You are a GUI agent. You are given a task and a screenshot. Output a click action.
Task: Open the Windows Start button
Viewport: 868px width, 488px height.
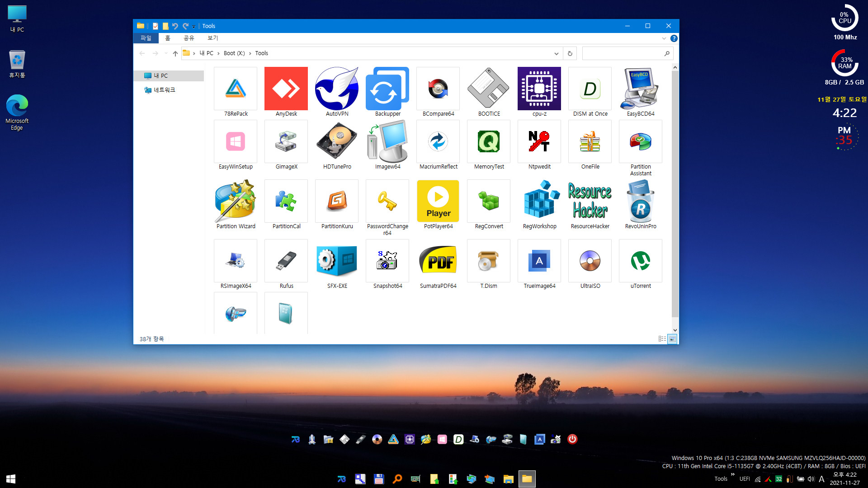pos(11,479)
